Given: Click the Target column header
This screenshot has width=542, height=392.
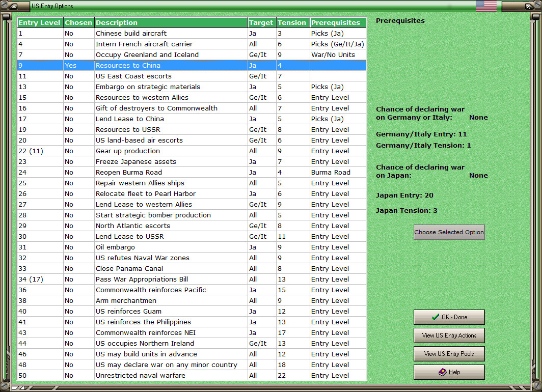Looking at the screenshot, I should (262, 22).
